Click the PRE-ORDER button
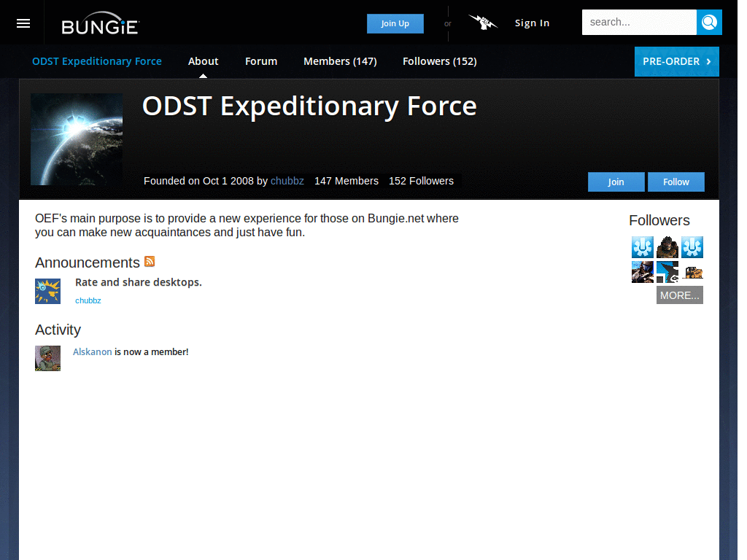 tap(676, 61)
